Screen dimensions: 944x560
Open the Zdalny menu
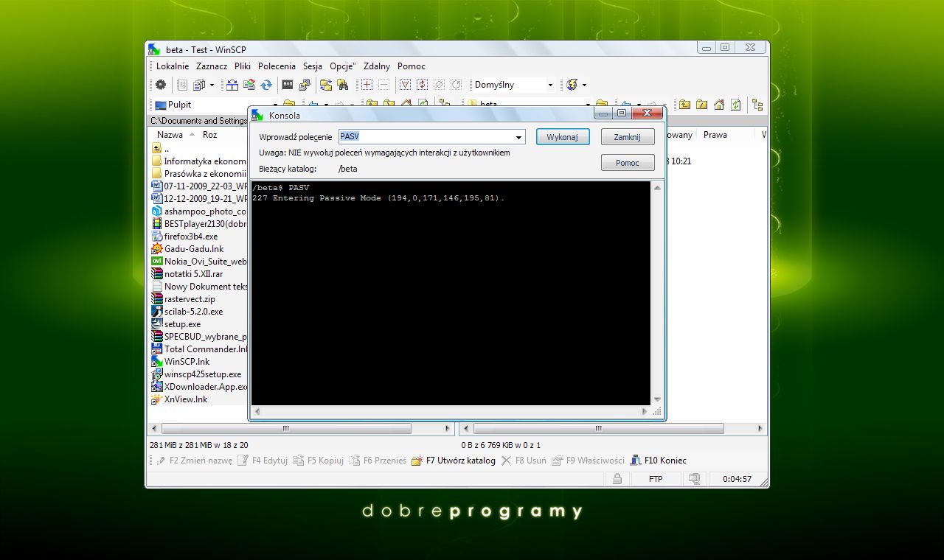(377, 66)
